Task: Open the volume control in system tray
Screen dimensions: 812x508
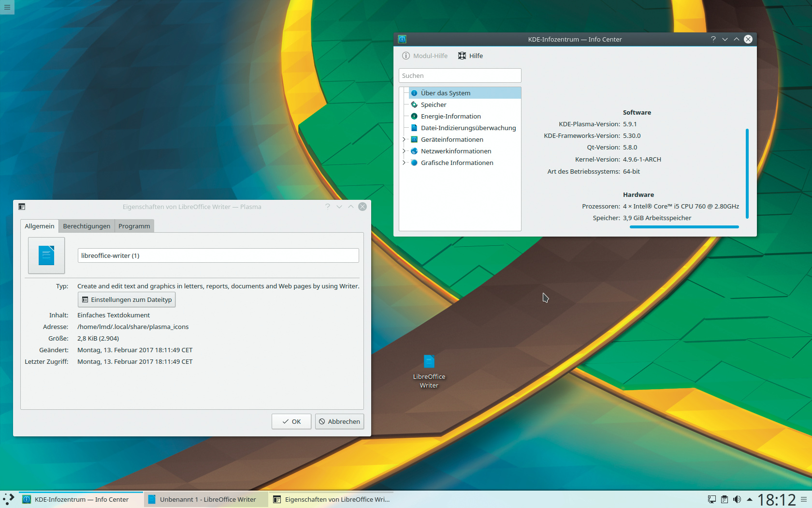Action: tap(737, 499)
